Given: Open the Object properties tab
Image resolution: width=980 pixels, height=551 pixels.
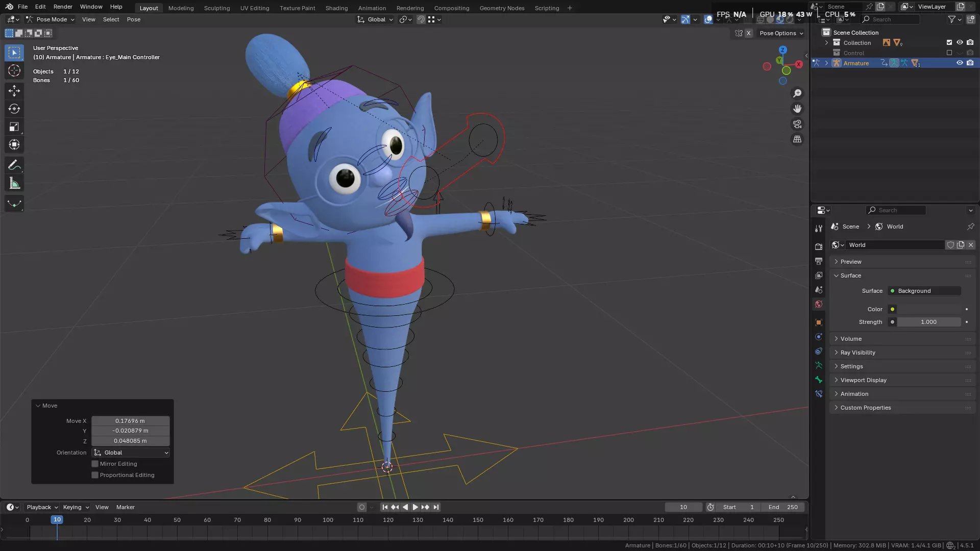Looking at the screenshot, I should pyautogui.click(x=819, y=322).
